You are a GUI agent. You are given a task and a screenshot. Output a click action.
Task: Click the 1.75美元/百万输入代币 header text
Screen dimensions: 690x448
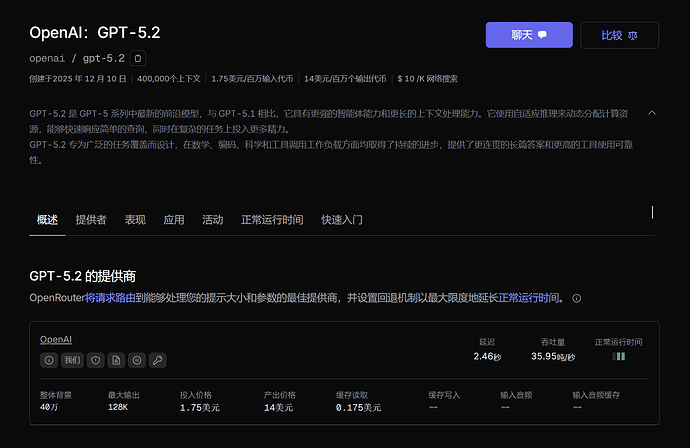pos(252,79)
